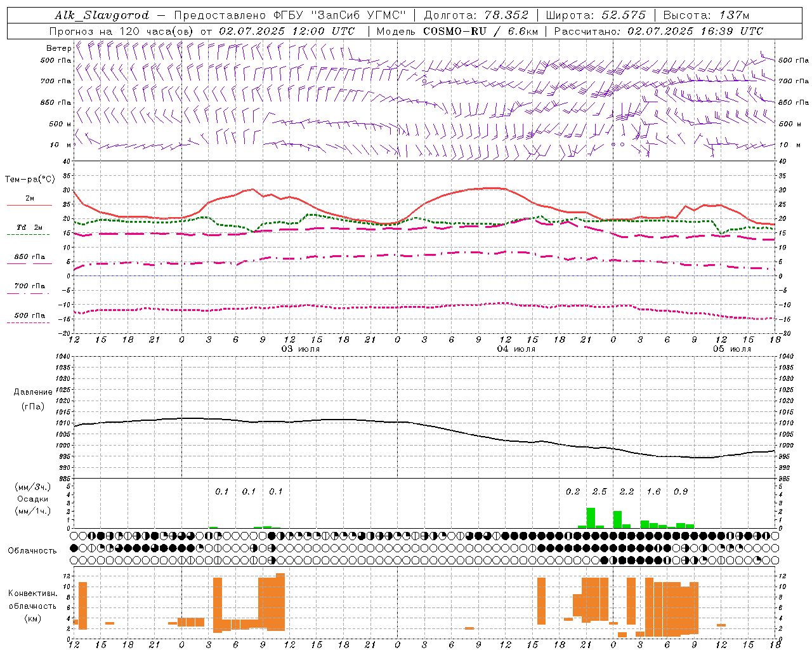812x650 pixels.
Task: Select the 02.07.2025 12:00 UTC start time
Action: 287,31
